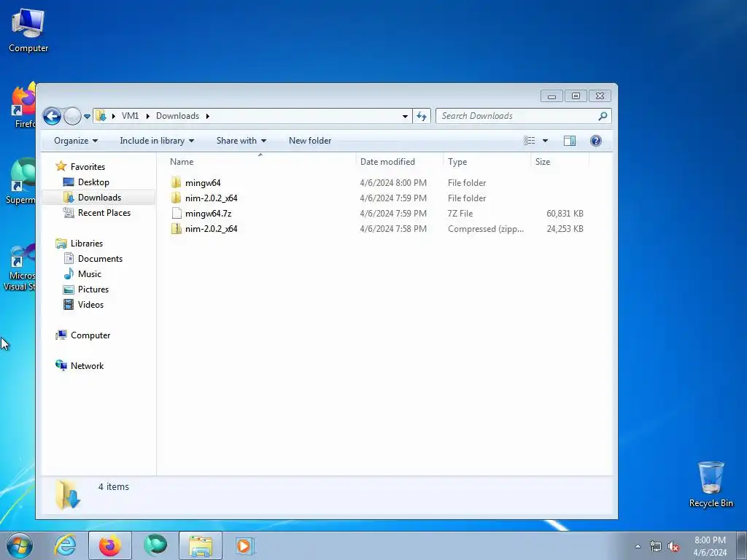Open Supermium browser from taskbar

point(155,545)
